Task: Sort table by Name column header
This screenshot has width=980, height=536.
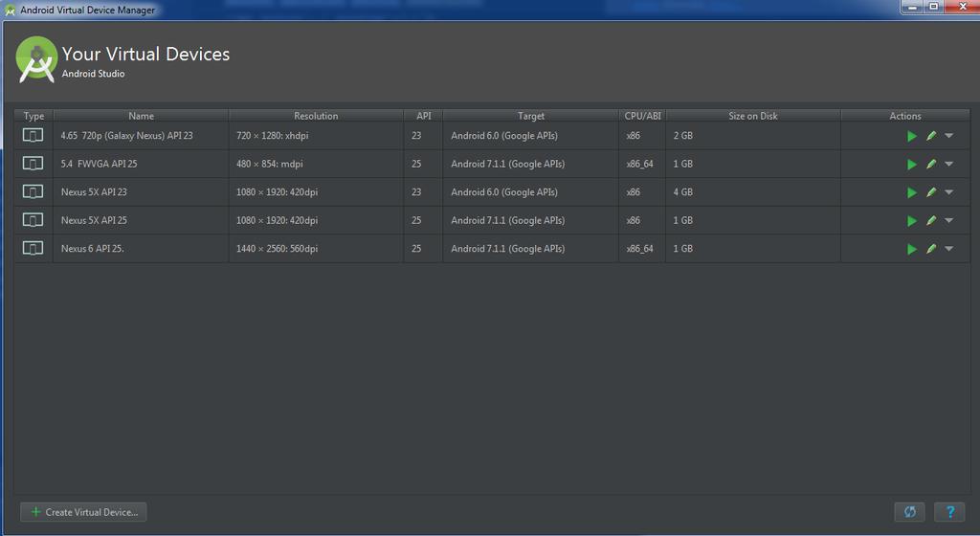Action: (142, 116)
